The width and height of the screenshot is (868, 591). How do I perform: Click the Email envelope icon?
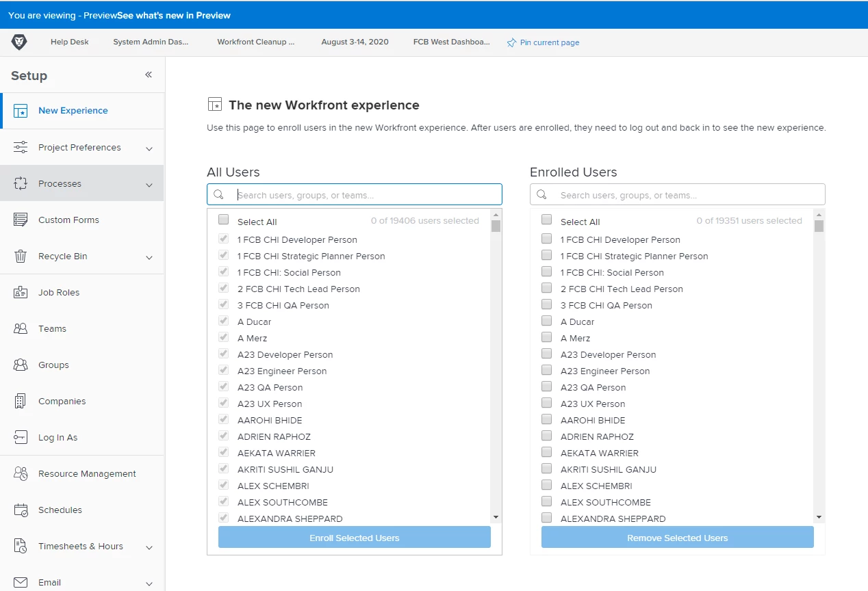[21, 582]
